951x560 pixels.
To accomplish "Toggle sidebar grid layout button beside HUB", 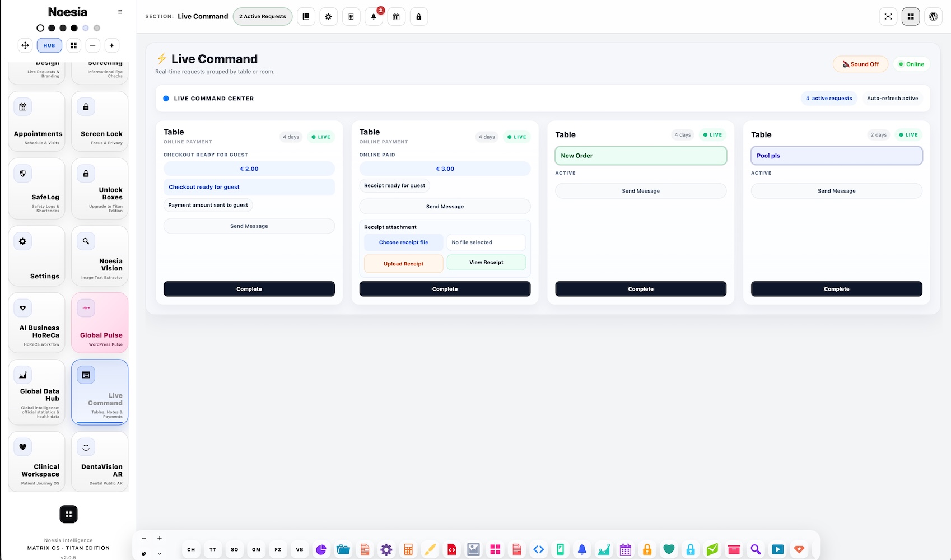I will [73, 45].
